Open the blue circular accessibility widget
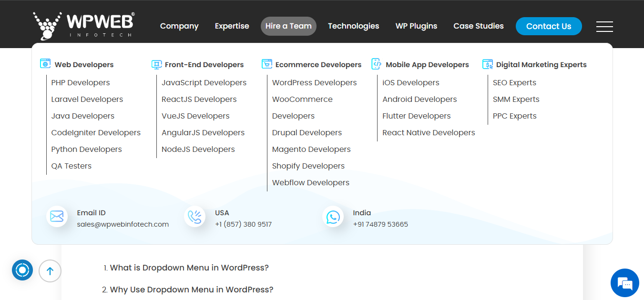Image resolution: width=644 pixels, height=300 pixels. [22, 270]
